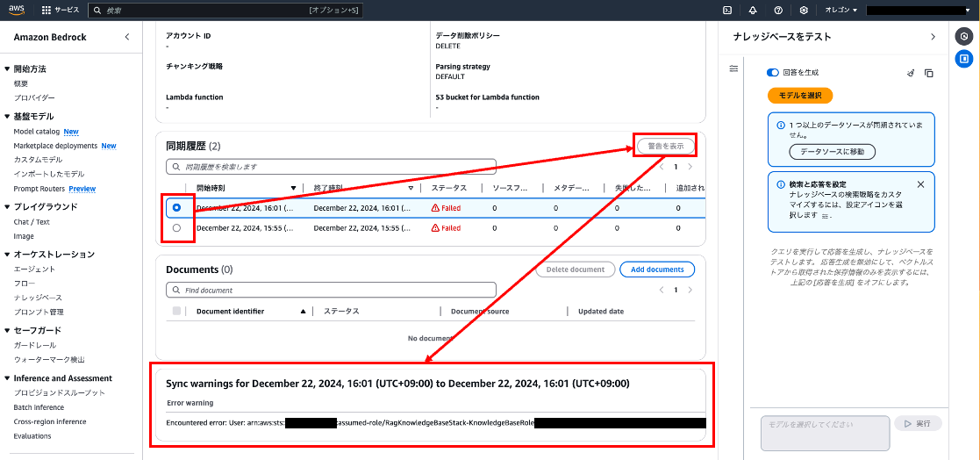Collapse the 基盤モデル sidebar section
The height and width of the screenshot is (460, 980).
[8, 117]
